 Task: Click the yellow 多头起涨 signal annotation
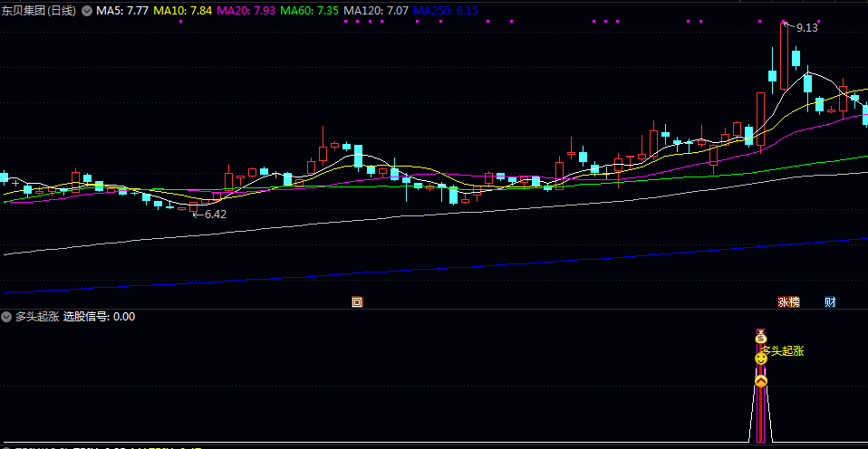(784, 350)
